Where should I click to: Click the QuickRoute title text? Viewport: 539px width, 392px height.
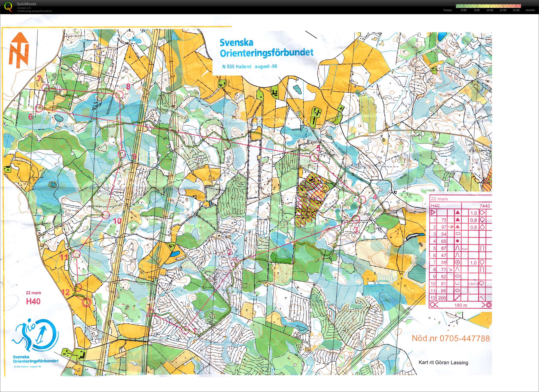coord(27,4)
